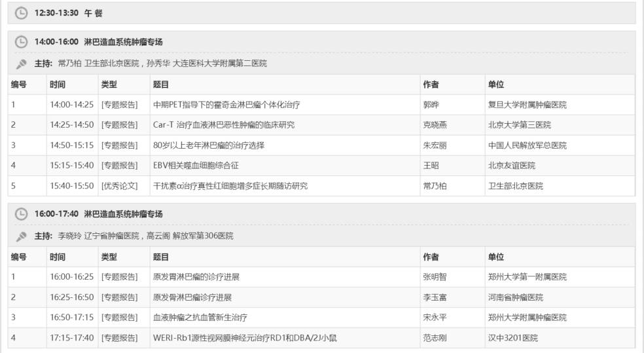Viewport: 644px width, 353px height.
Task: Select the 14:00-16:00 淋巴造血系统肿瘤专场 heading
Action: (x=99, y=42)
